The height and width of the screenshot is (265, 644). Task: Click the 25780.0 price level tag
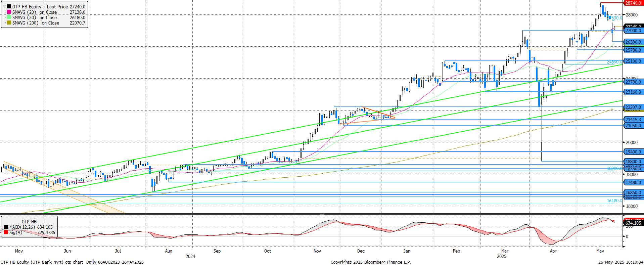pos(633,50)
